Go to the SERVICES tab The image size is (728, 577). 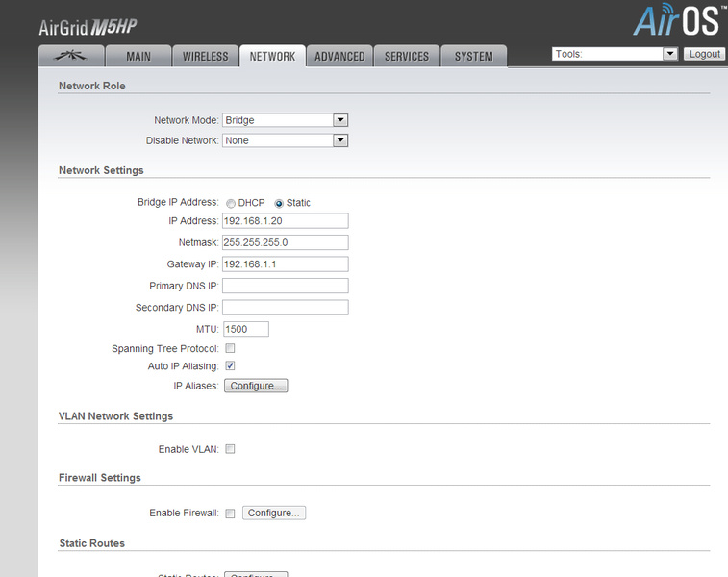click(x=406, y=56)
